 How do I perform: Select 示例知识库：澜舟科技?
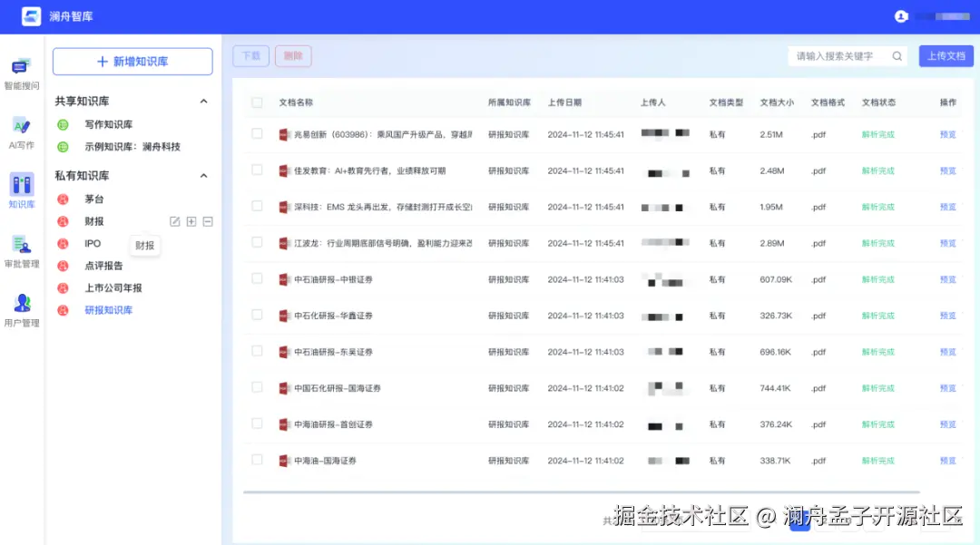(x=132, y=147)
